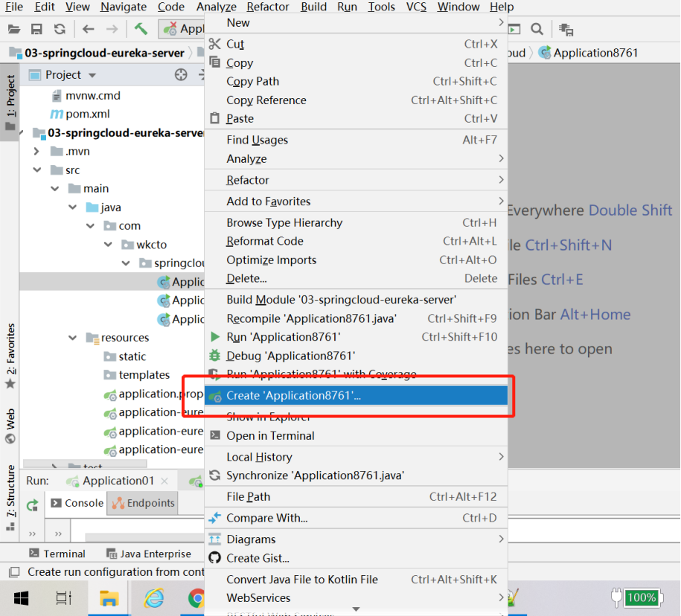Collapse the java folder
Screen dimensions: 681x616
click(72, 208)
